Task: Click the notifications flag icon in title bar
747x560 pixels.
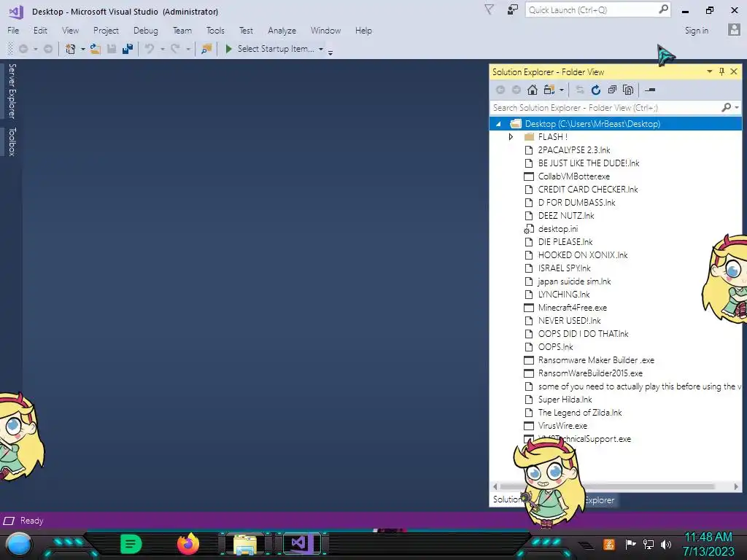Action: 489,9
